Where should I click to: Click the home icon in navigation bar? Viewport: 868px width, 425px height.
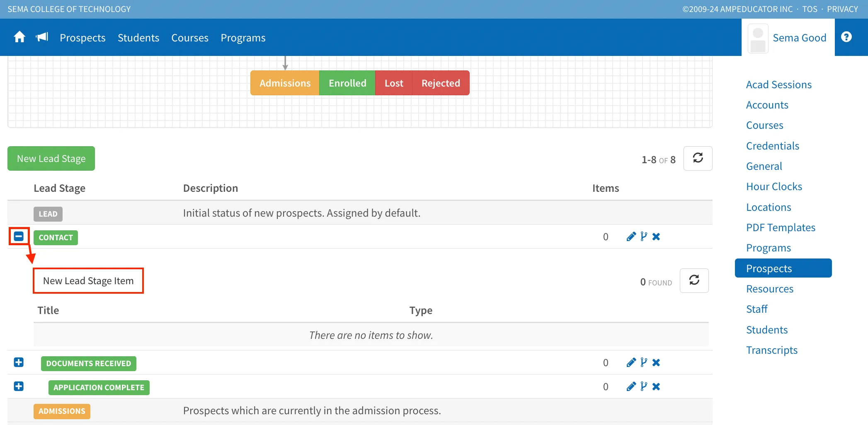[19, 37]
